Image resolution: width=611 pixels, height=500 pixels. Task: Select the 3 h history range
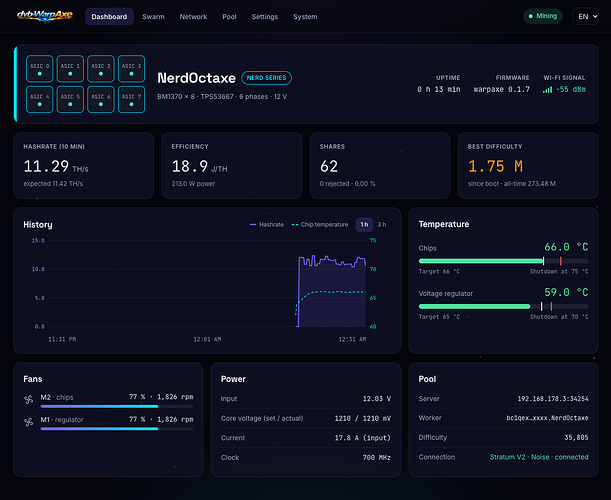tap(382, 224)
